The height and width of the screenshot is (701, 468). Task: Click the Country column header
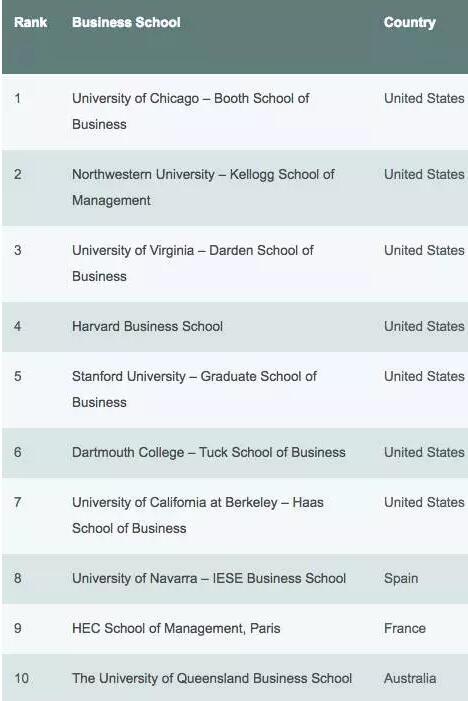tap(409, 22)
